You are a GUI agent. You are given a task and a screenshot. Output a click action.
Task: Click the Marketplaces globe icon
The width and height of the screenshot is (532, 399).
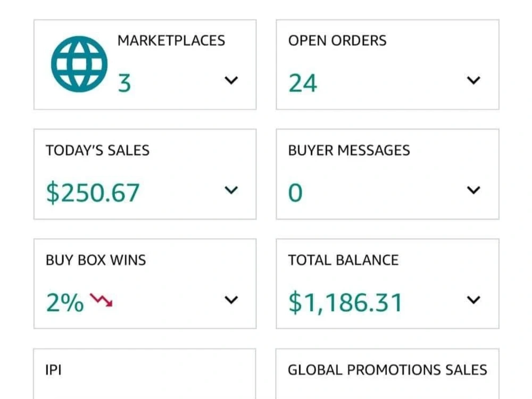(79, 64)
